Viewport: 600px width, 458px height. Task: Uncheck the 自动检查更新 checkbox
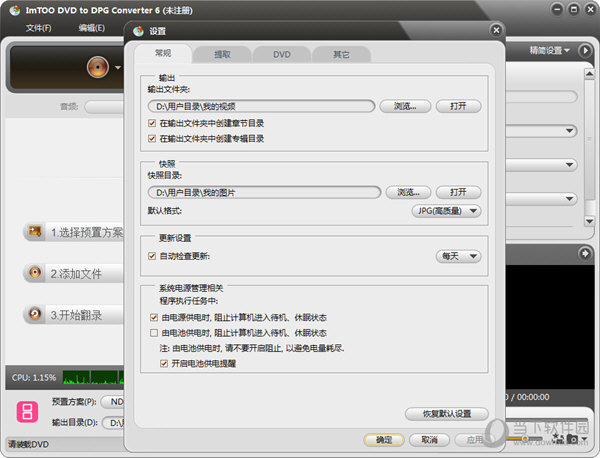pos(152,256)
